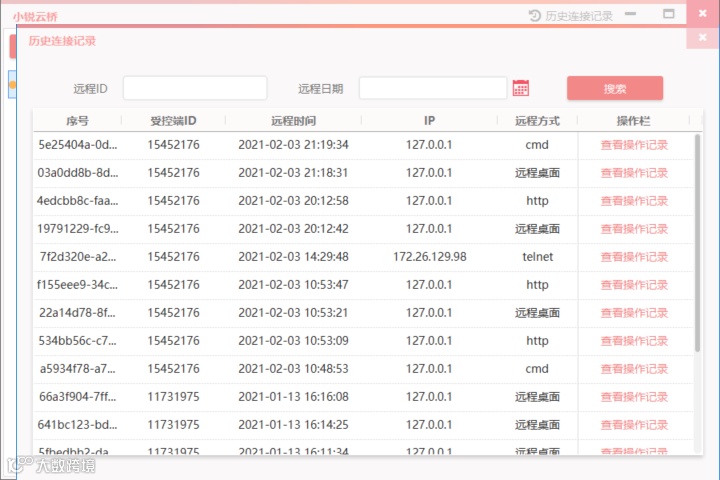
Task: Select serial number f155eee9-34c...
Action: 78,285
